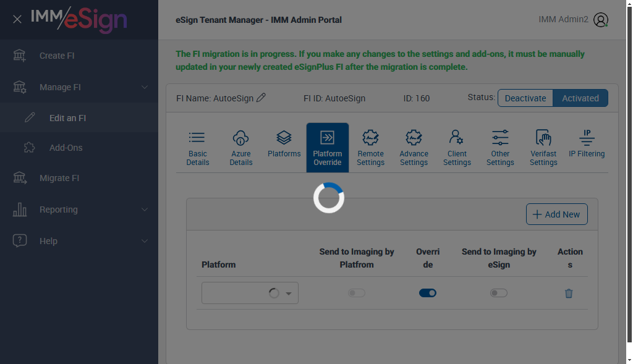Open the Reporting menu
Image resolution: width=633 pixels, height=364 pixels.
(79, 210)
